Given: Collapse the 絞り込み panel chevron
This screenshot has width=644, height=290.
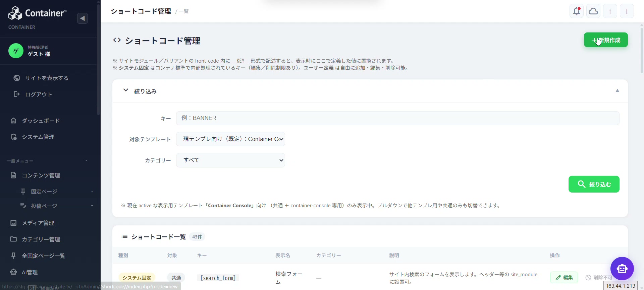Looking at the screenshot, I should pos(126,90).
